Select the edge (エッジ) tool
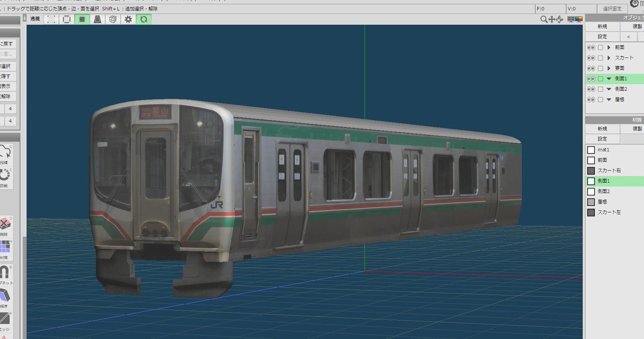 5,322
